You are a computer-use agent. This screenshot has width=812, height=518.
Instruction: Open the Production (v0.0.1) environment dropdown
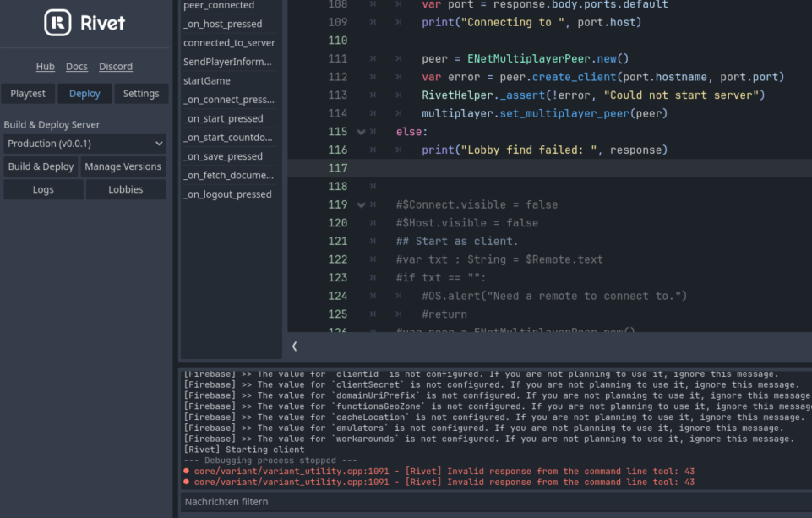click(84, 144)
